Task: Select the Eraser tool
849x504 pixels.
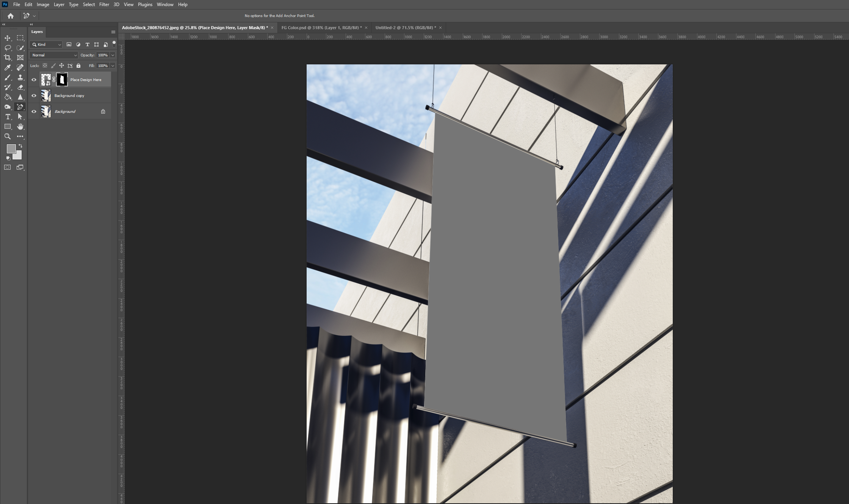Action: click(20, 87)
